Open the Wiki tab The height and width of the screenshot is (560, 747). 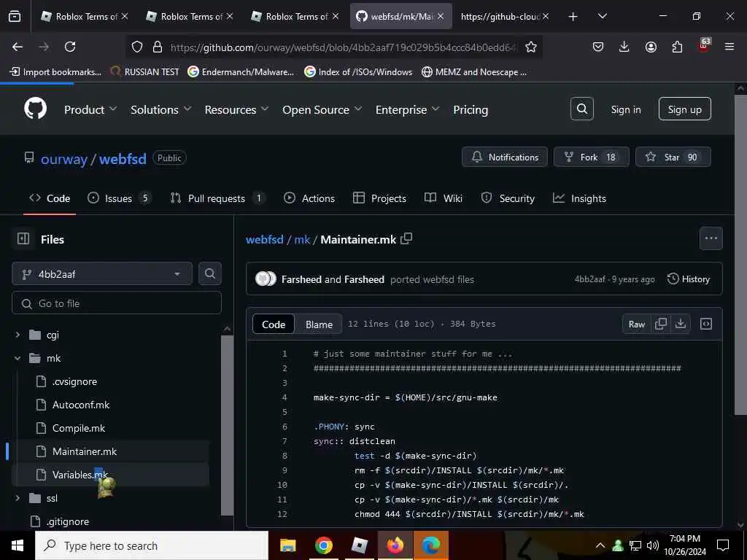point(444,198)
